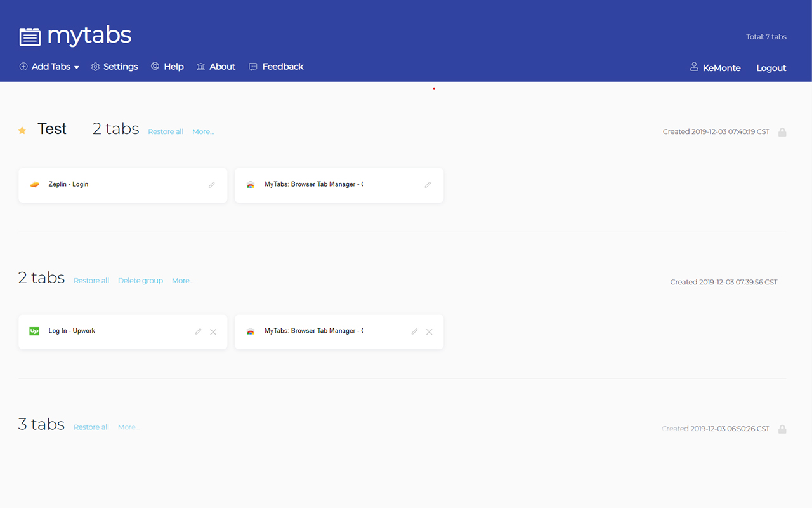The height and width of the screenshot is (508, 812).
Task: Edit the Log In - Upwork tab
Action: click(x=199, y=331)
